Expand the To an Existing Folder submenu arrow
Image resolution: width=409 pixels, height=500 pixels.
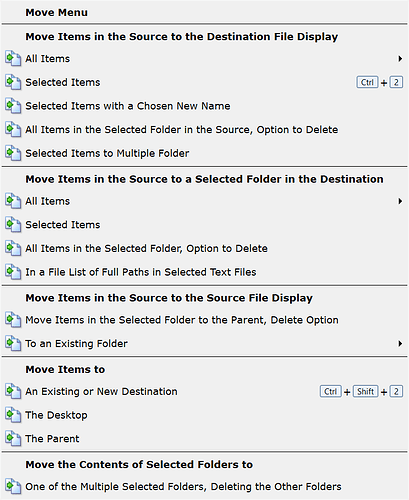(400, 344)
